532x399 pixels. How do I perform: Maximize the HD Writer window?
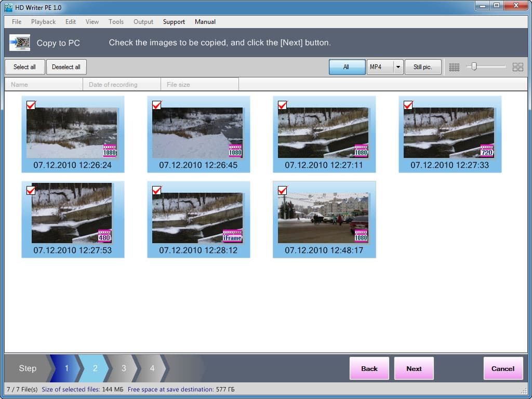point(497,5)
